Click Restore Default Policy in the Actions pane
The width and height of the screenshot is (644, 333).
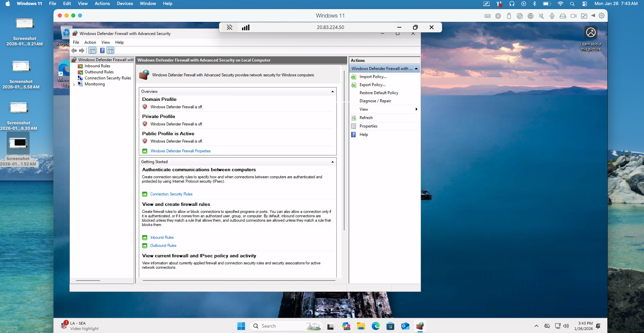click(x=379, y=93)
